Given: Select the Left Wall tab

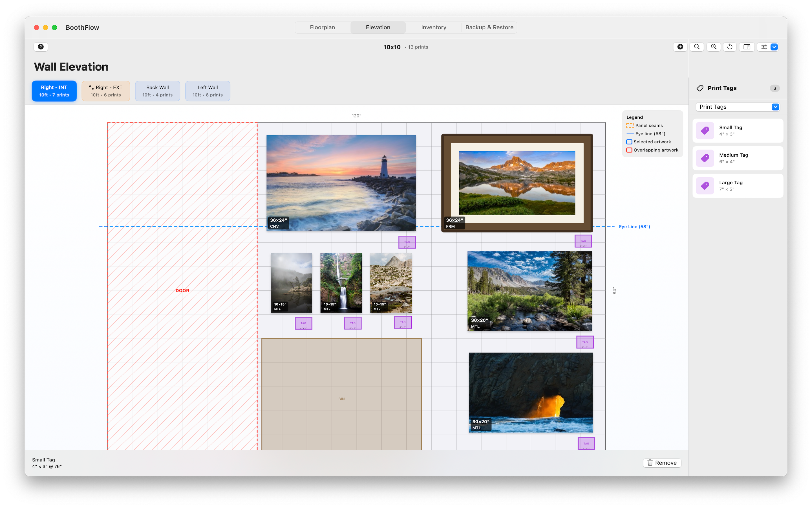Looking at the screenshot, I should [x=207, y=91].
